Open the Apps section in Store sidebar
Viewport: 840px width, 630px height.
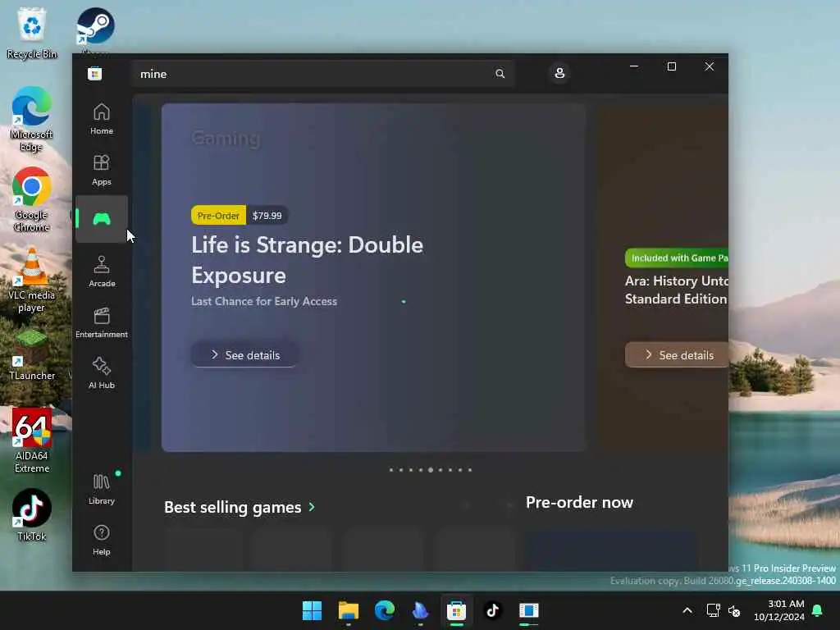(101, 170)
